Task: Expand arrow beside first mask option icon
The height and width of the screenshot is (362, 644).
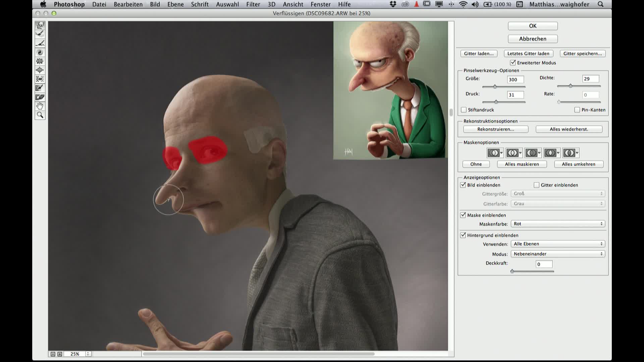Action: click(501, 153)
